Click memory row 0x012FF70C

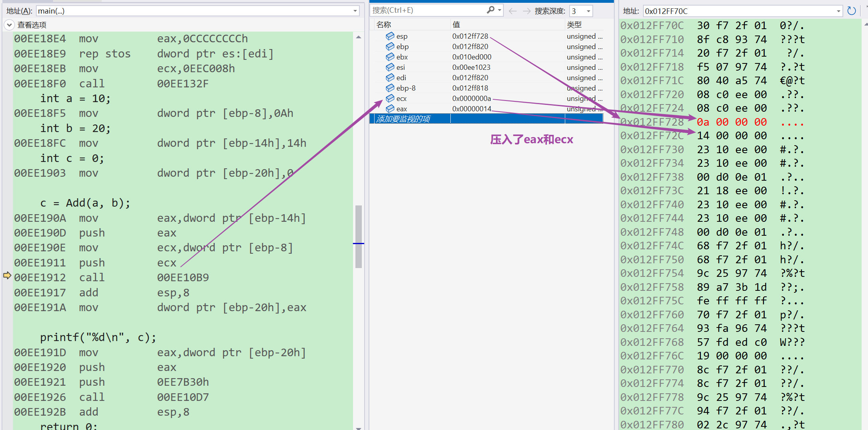click(712, 26)
